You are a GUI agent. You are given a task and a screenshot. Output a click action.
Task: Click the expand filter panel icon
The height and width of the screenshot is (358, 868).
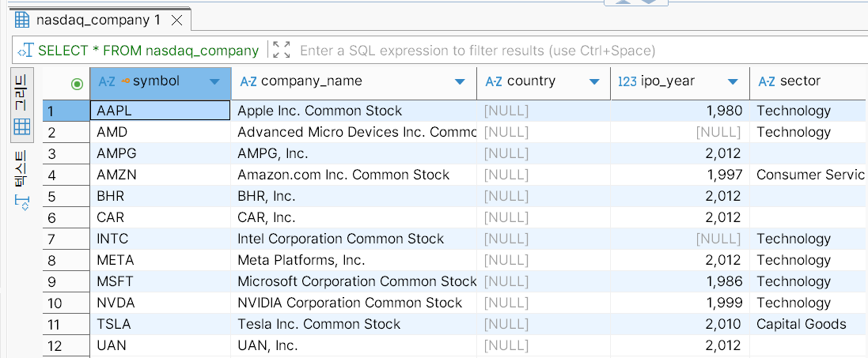[281, 51]
